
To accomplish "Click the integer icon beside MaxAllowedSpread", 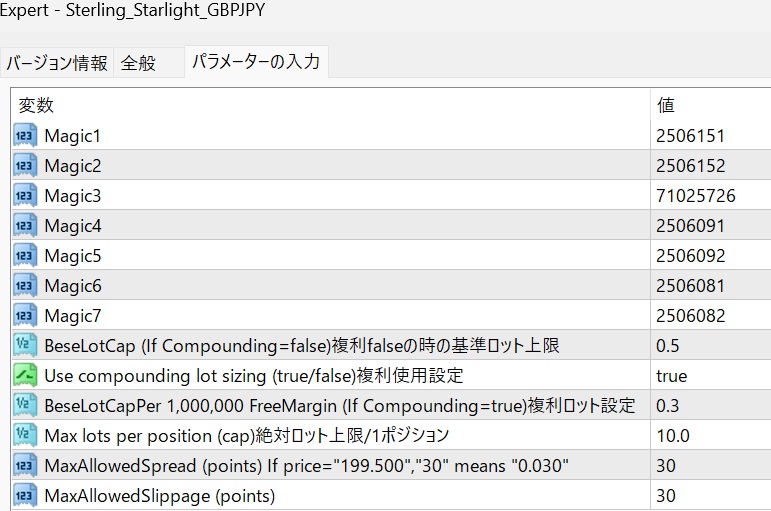I will coord(25,466).
